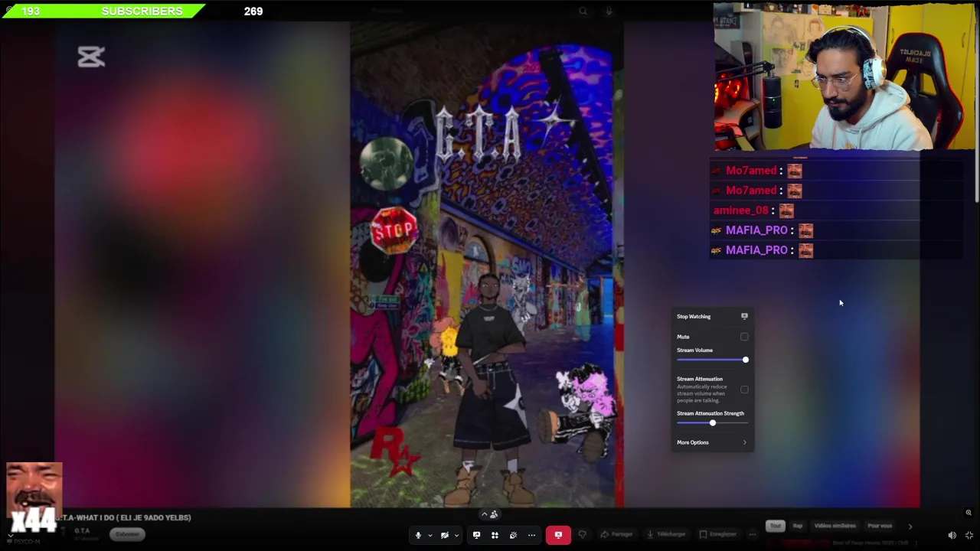Turn on the camera in the call bar
Screen dimensions: 980x551
coord(444,535)
